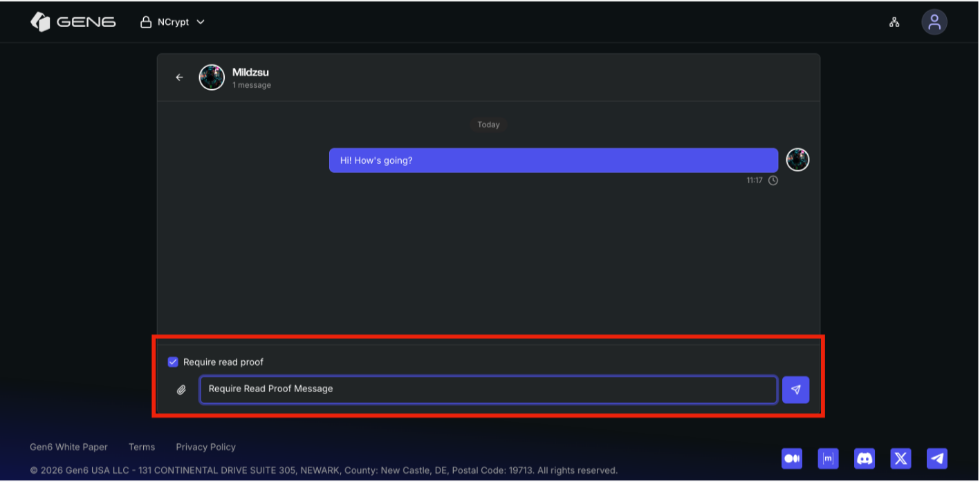Click Mildzsu's avatar in the chat header
Viewport: 980px width, 482px height.
pyautogui.click(x=212, y=77)
